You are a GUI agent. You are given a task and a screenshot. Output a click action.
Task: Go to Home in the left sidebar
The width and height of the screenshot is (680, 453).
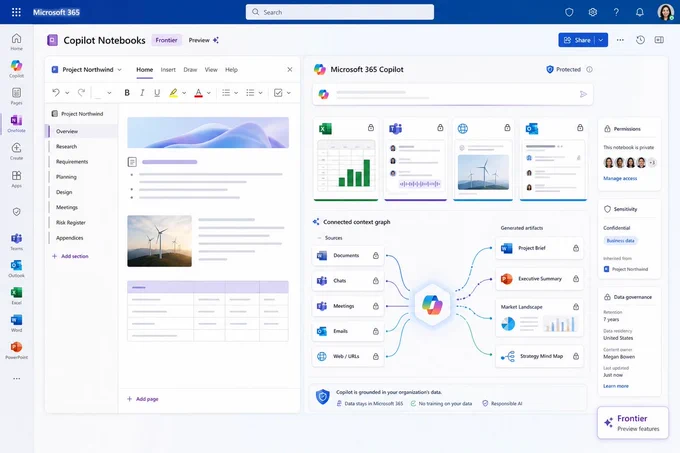(x=16, y=41)
